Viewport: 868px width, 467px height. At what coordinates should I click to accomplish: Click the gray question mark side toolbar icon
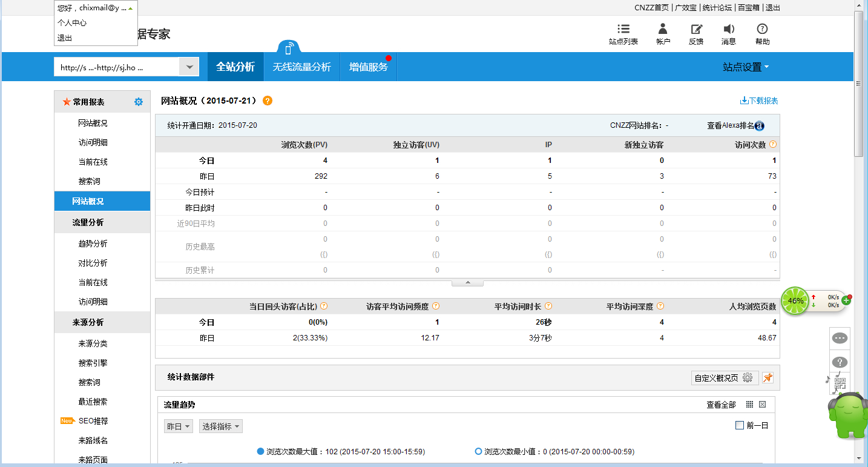click(x=840, y=362)
